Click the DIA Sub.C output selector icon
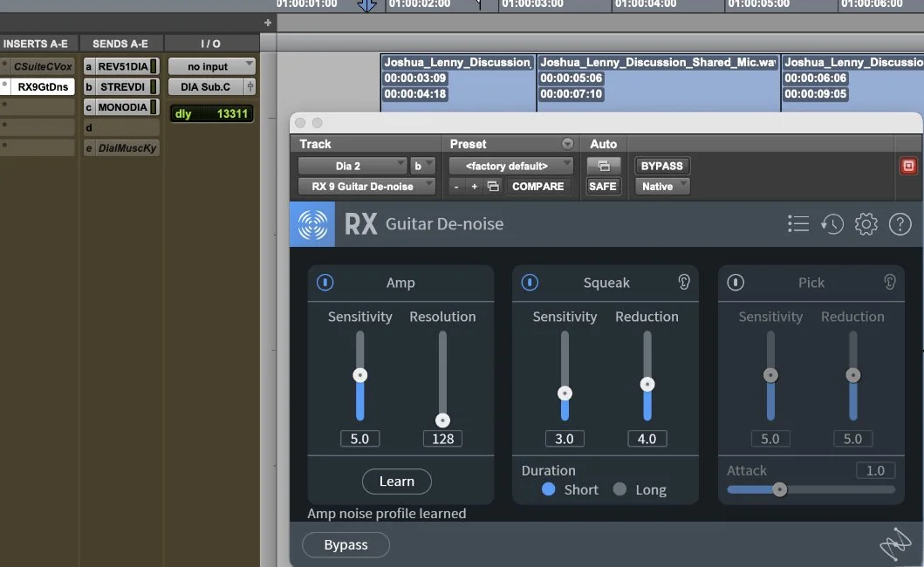The height and width of the screenshot is (567, 924). 250,86
